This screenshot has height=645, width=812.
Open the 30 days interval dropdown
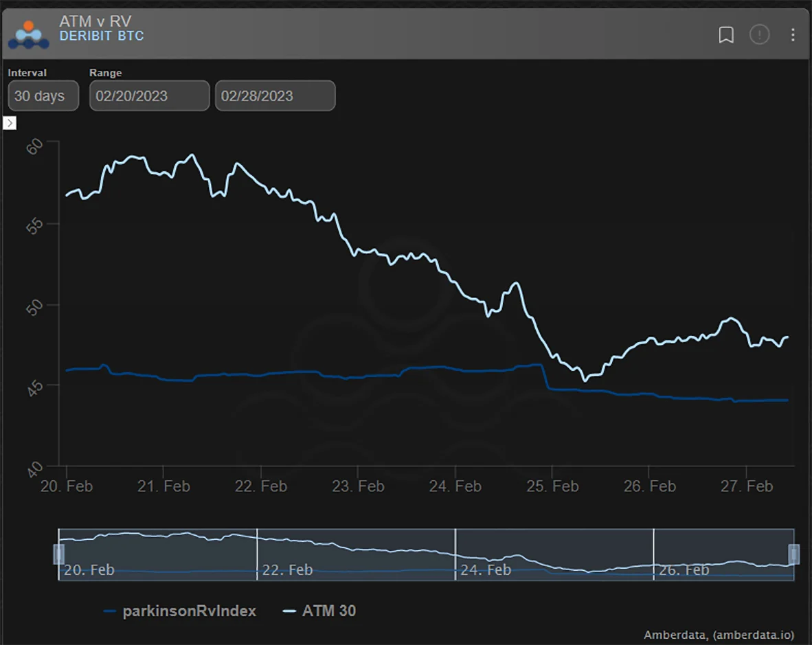click(x=43, y=95)
